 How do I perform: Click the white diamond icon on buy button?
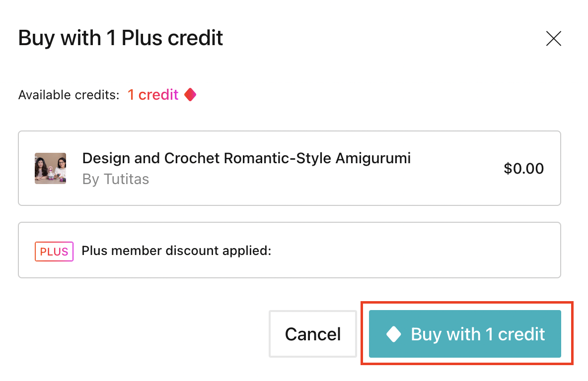point(394,334)
